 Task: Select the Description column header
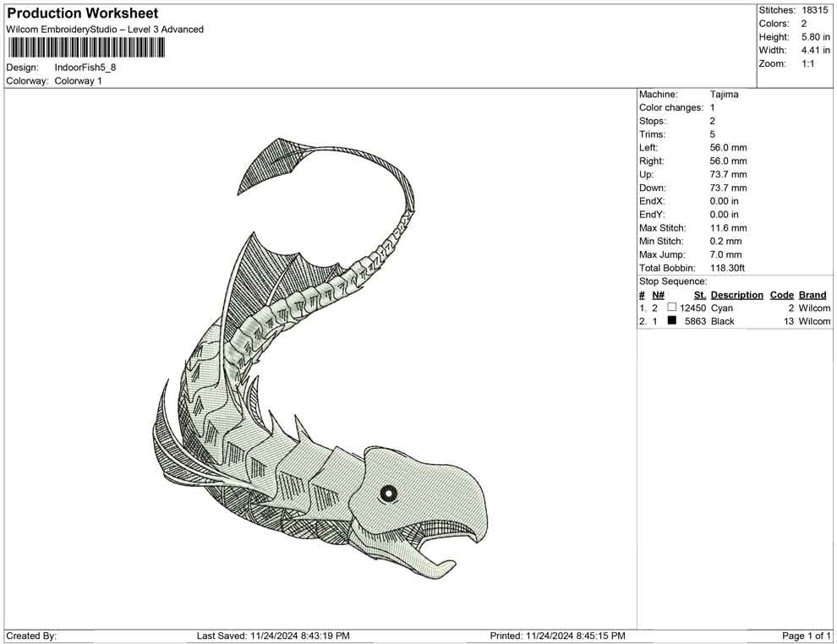(736, 295)
